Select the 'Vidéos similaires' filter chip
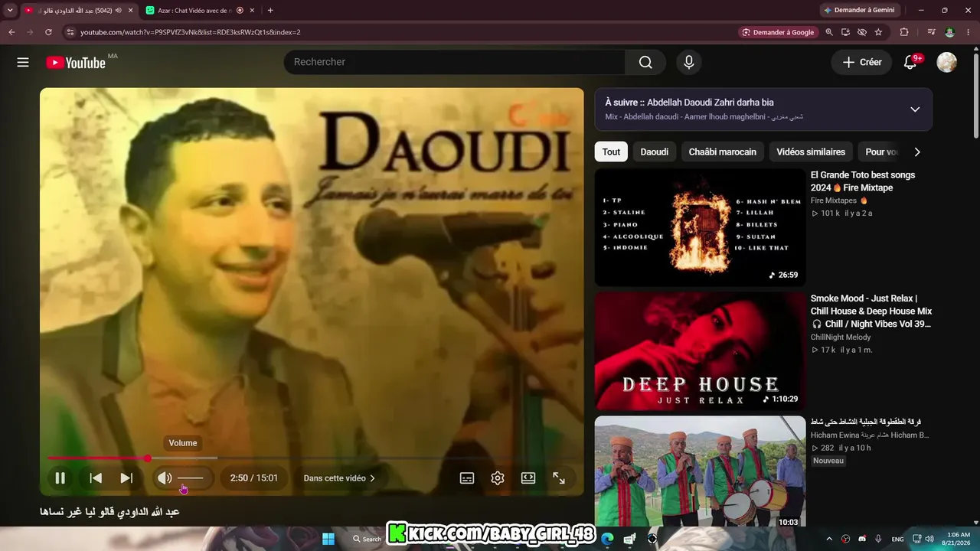This screenshot has height=551, width=980. click(x=811, y=152)
